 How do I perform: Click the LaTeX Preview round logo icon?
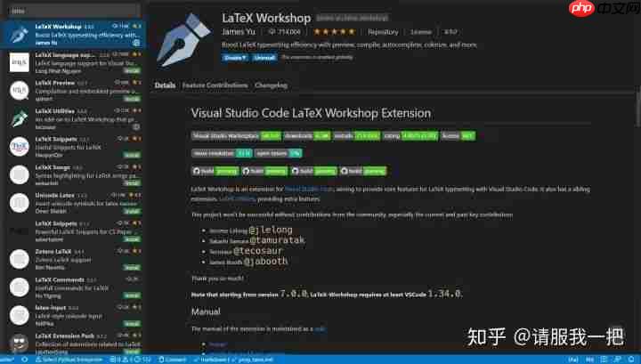[x=20, y=91]
